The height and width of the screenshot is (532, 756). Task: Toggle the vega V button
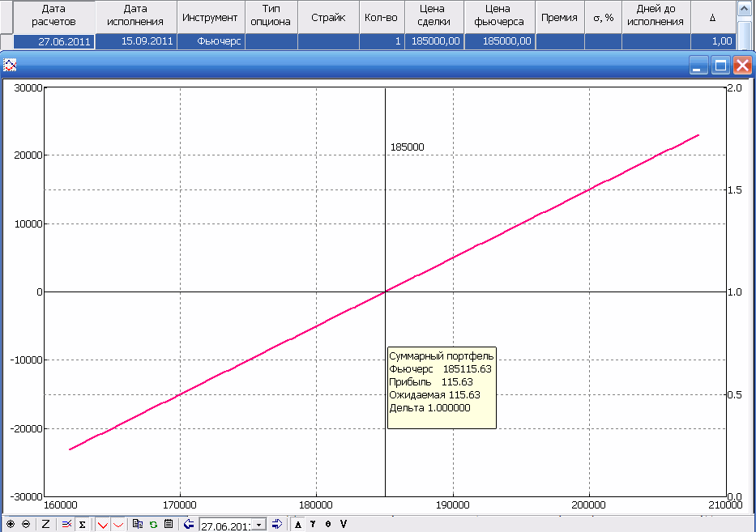click(344, 524)
